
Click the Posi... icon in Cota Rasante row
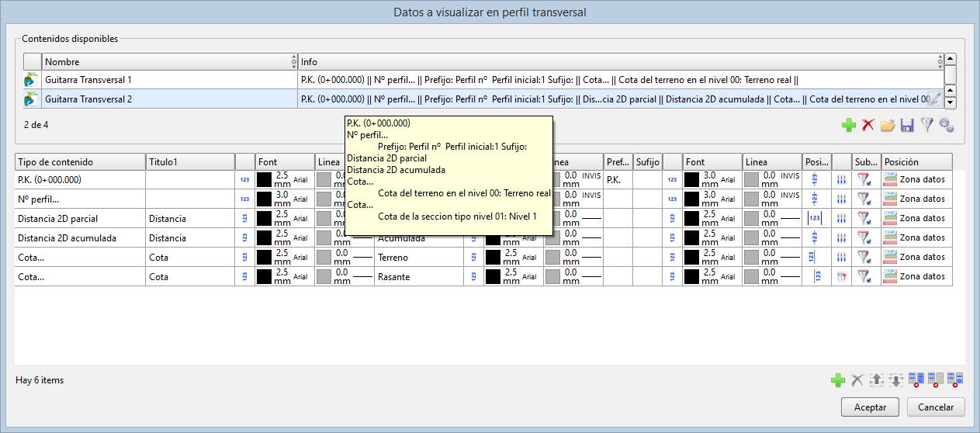[x=816, y=276]
